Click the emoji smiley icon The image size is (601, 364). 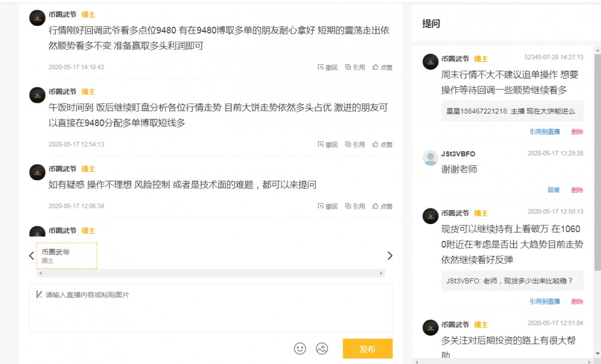click(300, 348)
